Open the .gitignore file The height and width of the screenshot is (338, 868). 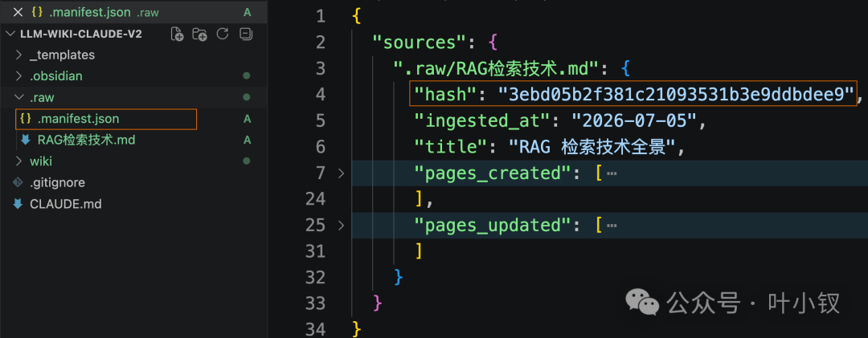point(57,182)
